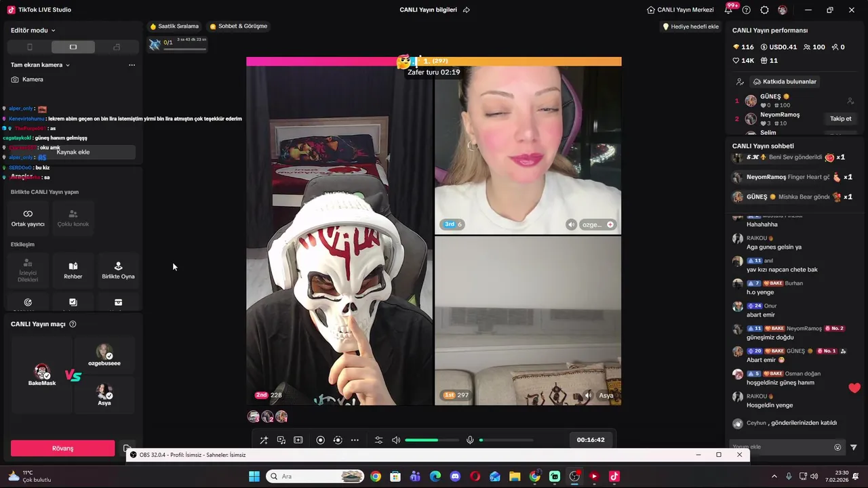Viewport: 868px width, 488px height.
Task: Select the third dual-screen layout icon
Action: point(117,47)
